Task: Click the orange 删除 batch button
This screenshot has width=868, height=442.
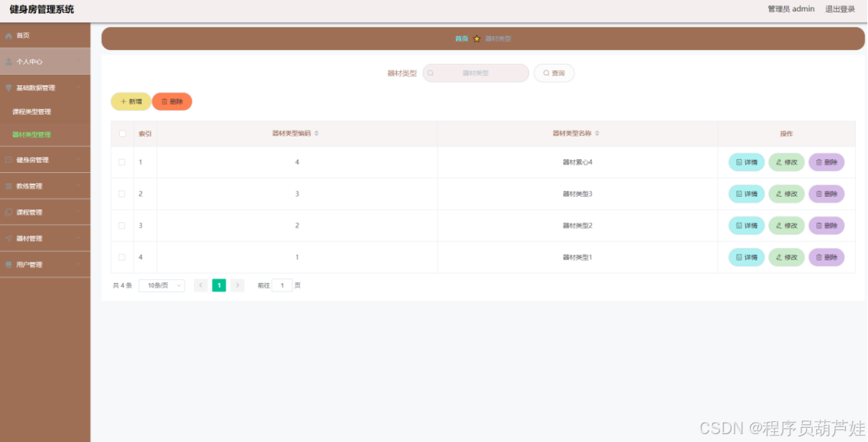Action: tap(172, 102)
